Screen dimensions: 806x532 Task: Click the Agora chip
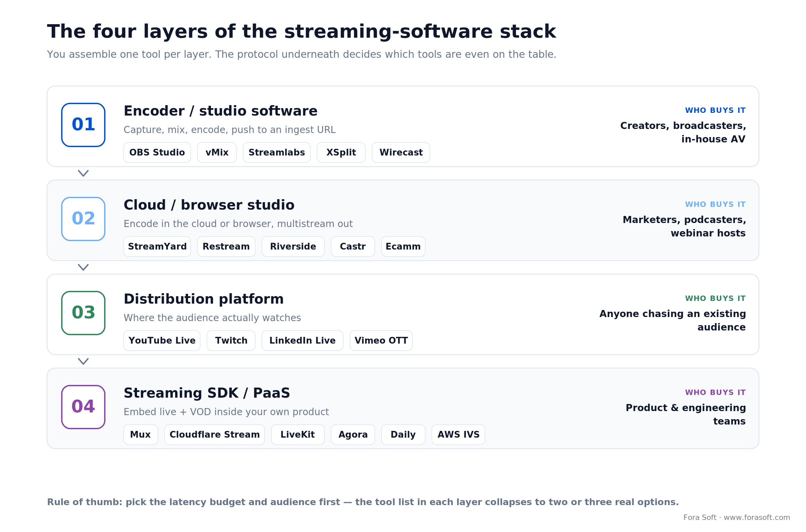pos(353,435)
